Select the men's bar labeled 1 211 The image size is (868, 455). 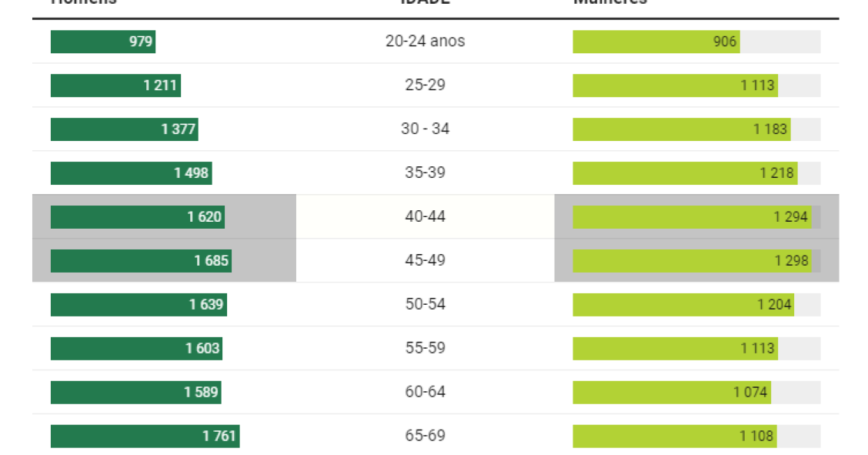tap(115, 85)
